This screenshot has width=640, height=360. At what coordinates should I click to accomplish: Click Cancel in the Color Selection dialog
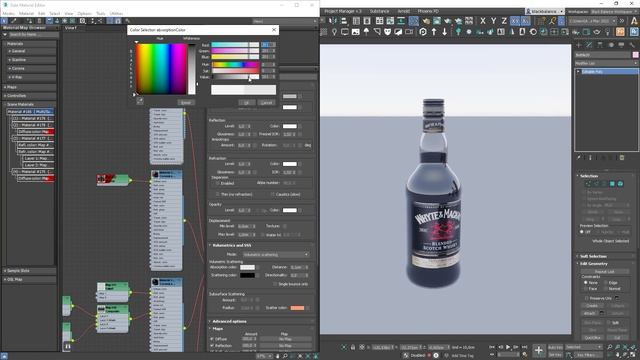click(267, 102)
